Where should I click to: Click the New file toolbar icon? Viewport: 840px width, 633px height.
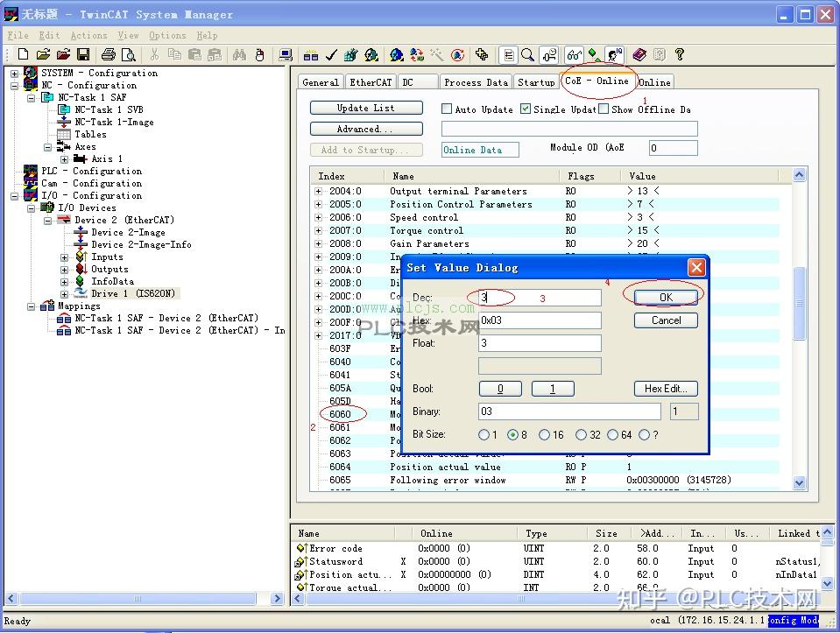(x=24, y=55)
